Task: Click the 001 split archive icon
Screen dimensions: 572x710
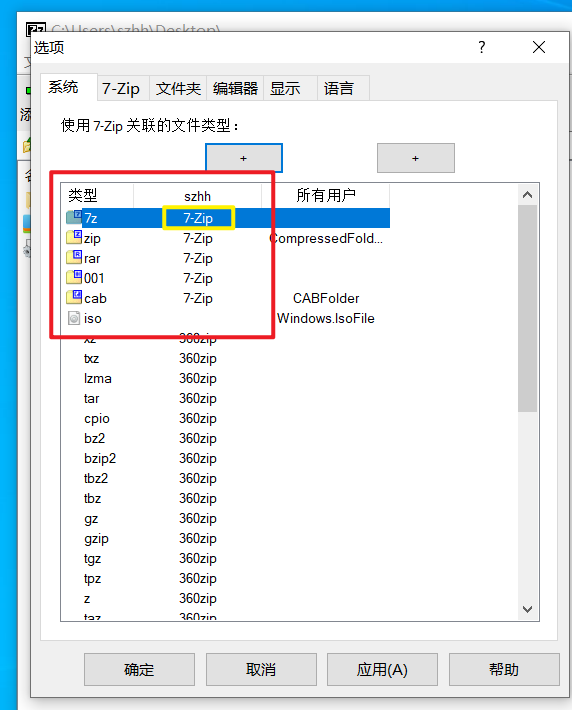Action: 74,277
